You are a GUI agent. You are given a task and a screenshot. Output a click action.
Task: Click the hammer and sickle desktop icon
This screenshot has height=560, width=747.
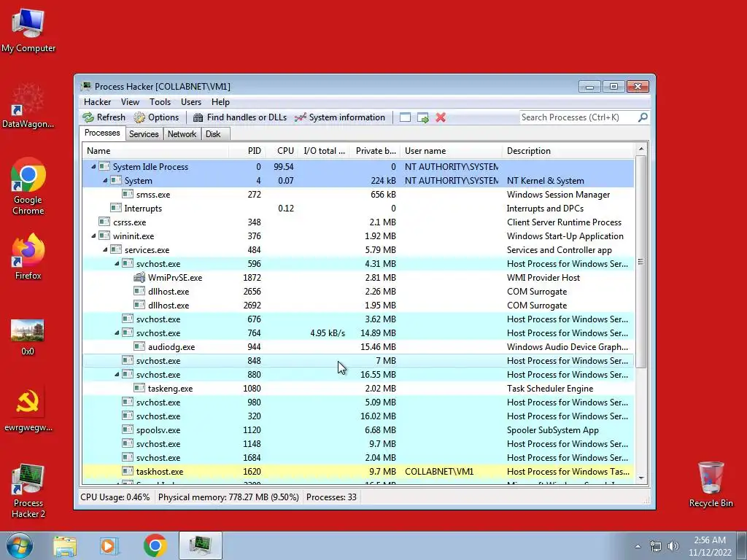pos(28,410)
